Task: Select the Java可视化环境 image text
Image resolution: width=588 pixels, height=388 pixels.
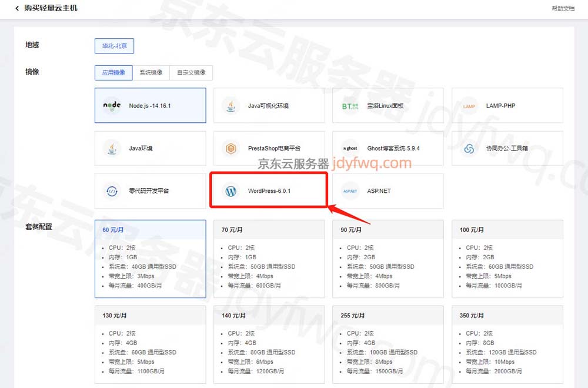Action: [x=268, y=106]
